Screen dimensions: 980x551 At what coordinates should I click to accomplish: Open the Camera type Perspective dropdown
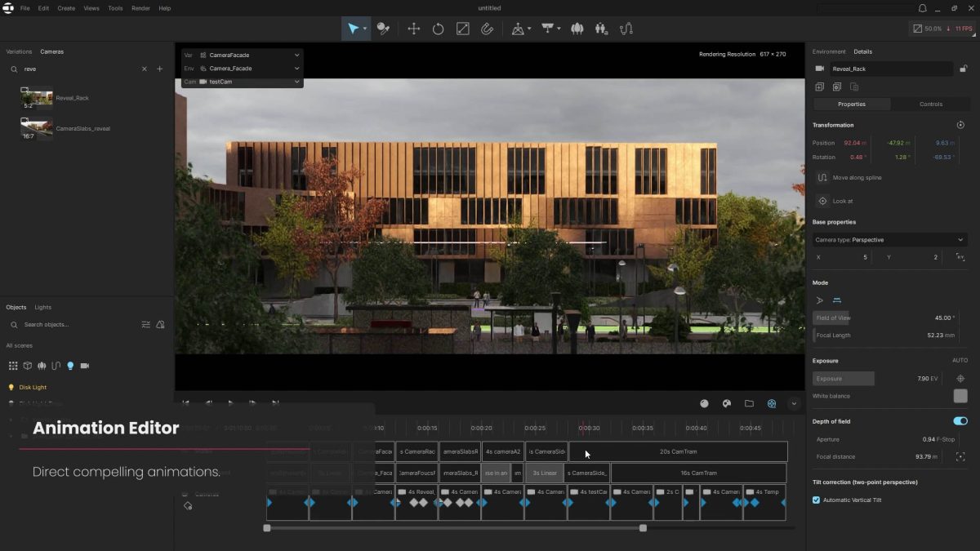889,239
